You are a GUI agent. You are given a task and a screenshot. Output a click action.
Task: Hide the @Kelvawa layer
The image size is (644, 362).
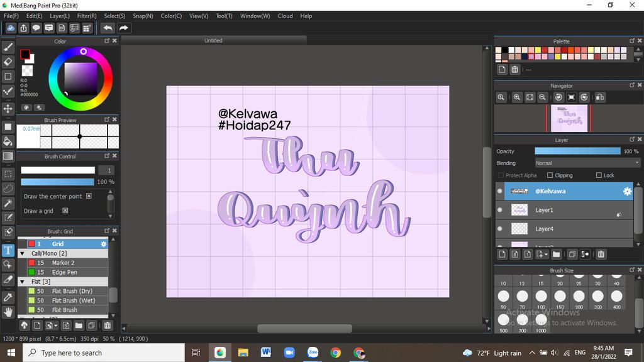pyautogui.click(x=500, y=191)
